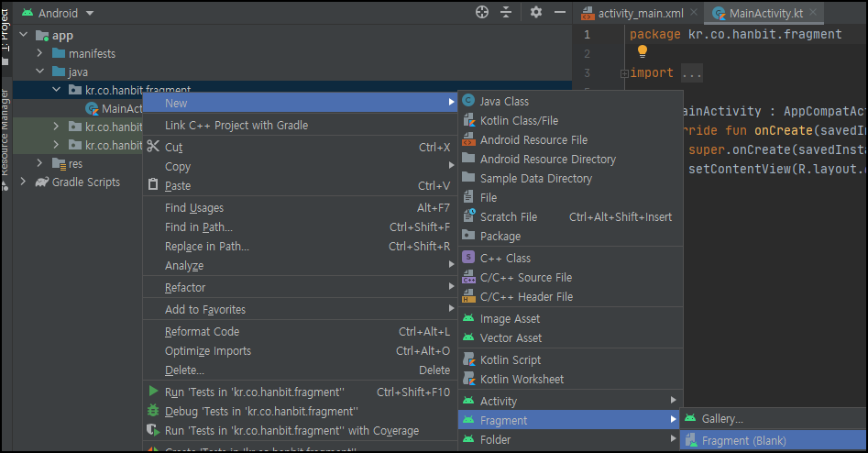Create new File
This screenshot has height=453, width=868.
pyautogui.click(x=570, y=197)
